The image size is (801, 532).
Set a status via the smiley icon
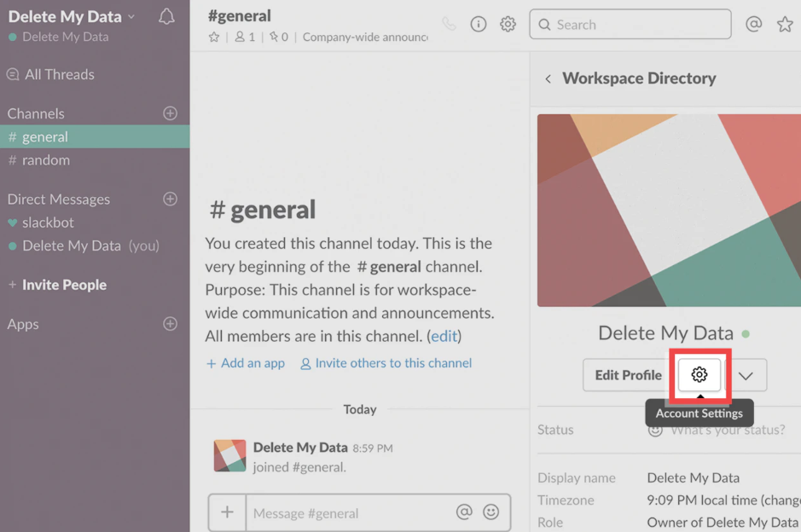(655, 430)
